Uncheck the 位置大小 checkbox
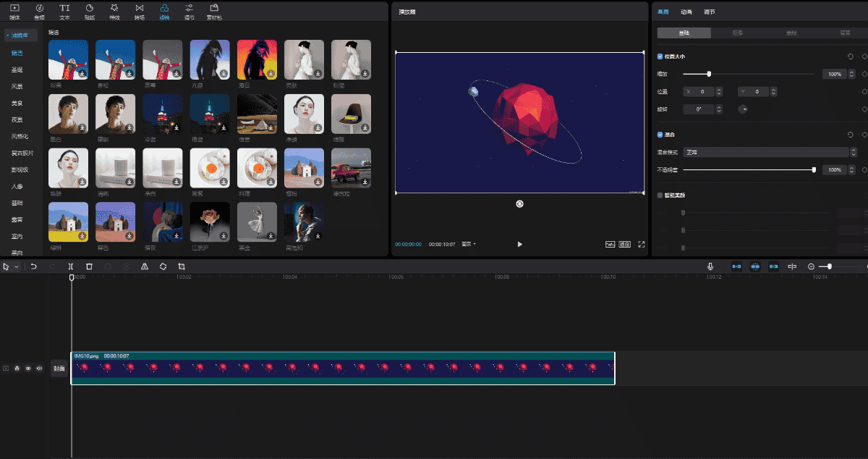This screenshot has height=459, width=868. pyautogui.click(x=660, y=56)
